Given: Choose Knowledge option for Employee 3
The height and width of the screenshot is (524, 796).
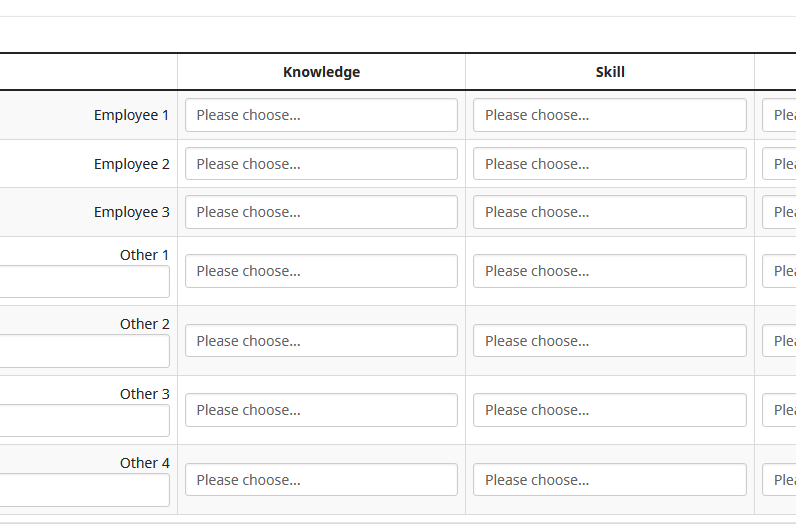Looking at the screenshot, I should (x=321, y=212).
